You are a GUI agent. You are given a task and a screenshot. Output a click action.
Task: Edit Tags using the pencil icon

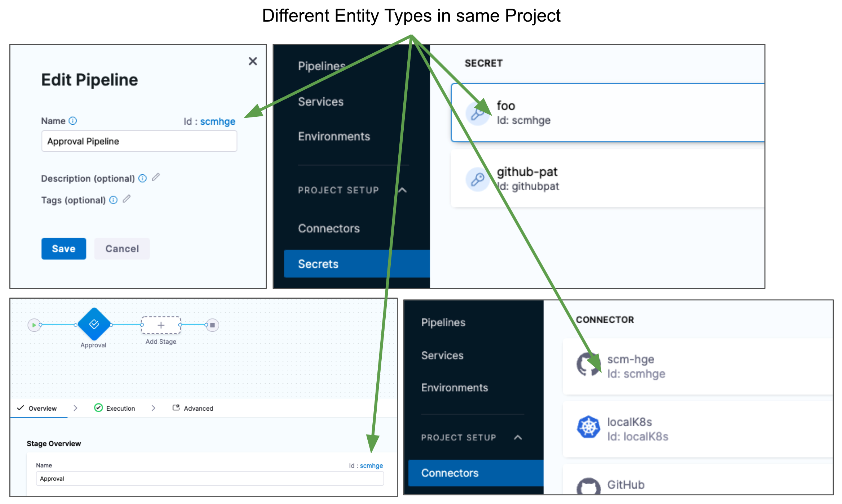click(126, 199)
